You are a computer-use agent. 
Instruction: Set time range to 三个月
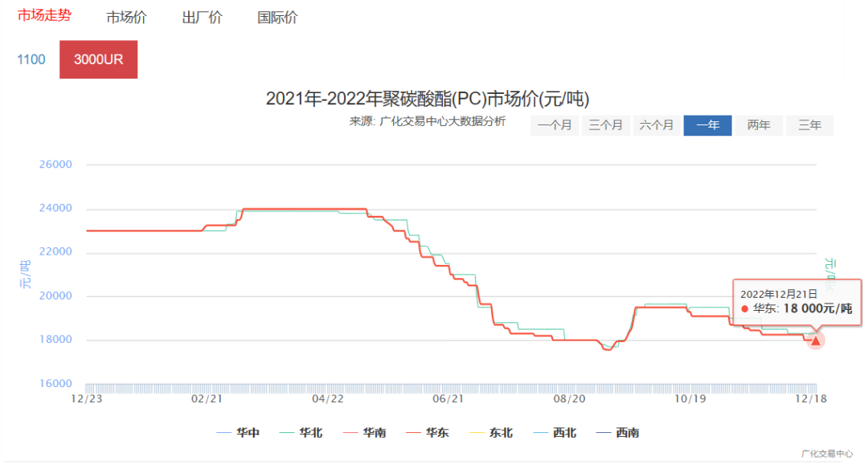[x=606, y=125]
